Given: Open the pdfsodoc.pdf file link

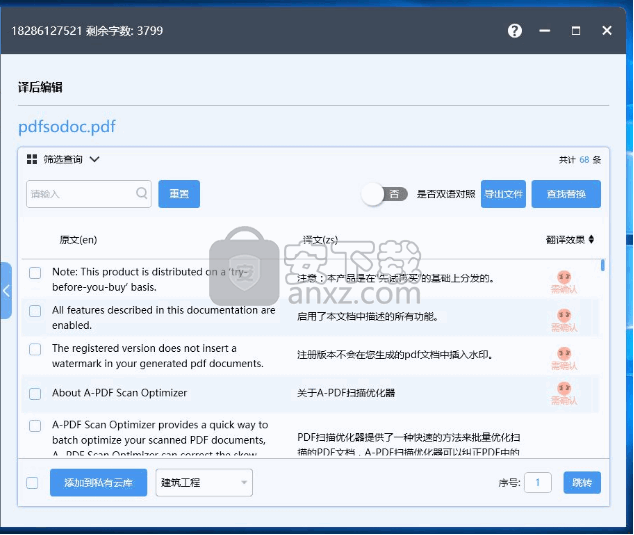Looking at the screenshot, I should click(x=67, y=127).
